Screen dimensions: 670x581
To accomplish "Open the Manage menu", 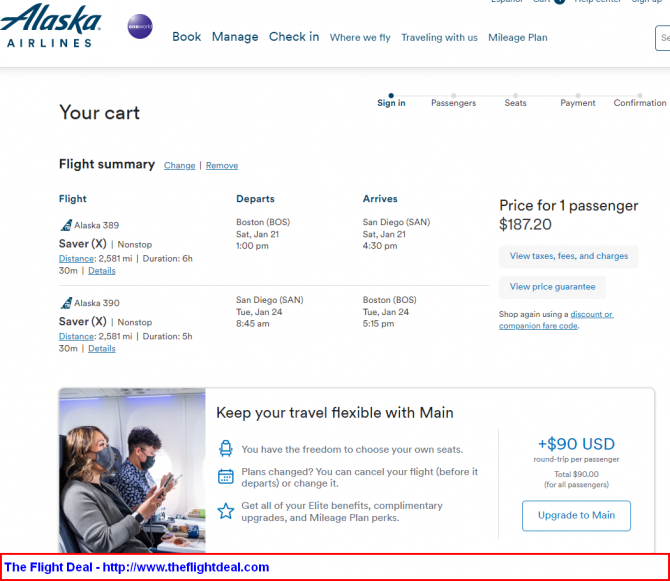I will pyautogui.click(x=235, y=37).
